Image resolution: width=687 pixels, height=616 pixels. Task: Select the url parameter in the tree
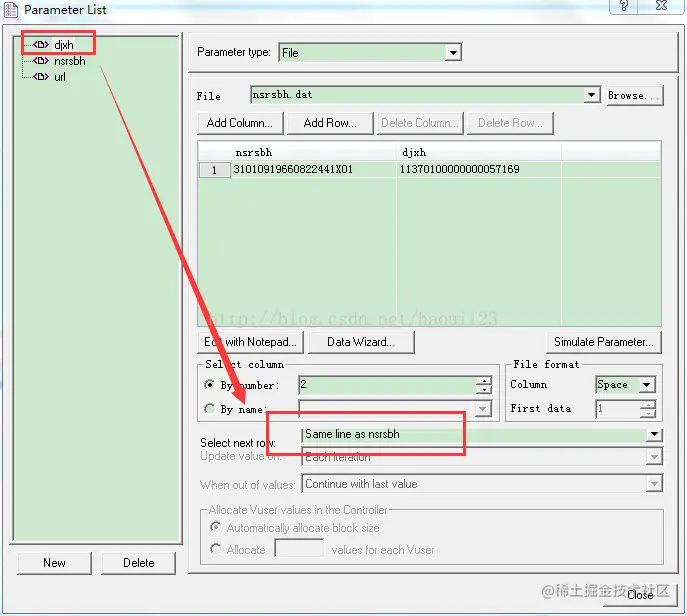pyautogui.click(x=60, y=77)
